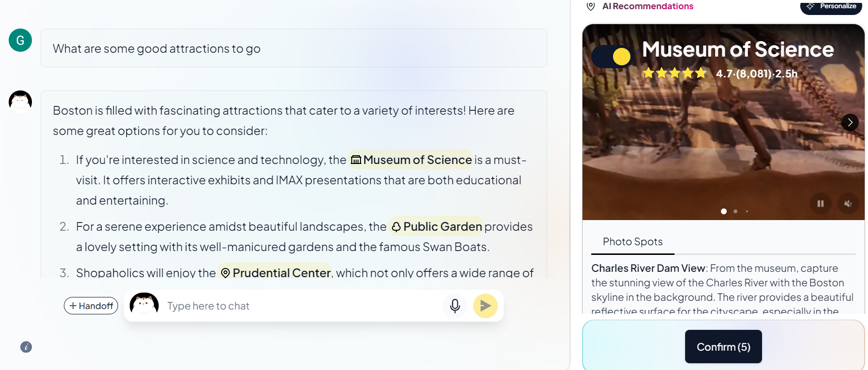Click the location pin beside AI Recommendations
The image size is (868, 370).
[x=590, y=6]
